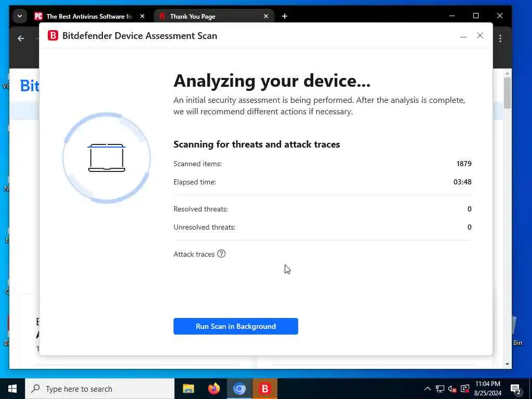
Task: Click the Elapsed time value 03:48
Action: click(462, 182)
